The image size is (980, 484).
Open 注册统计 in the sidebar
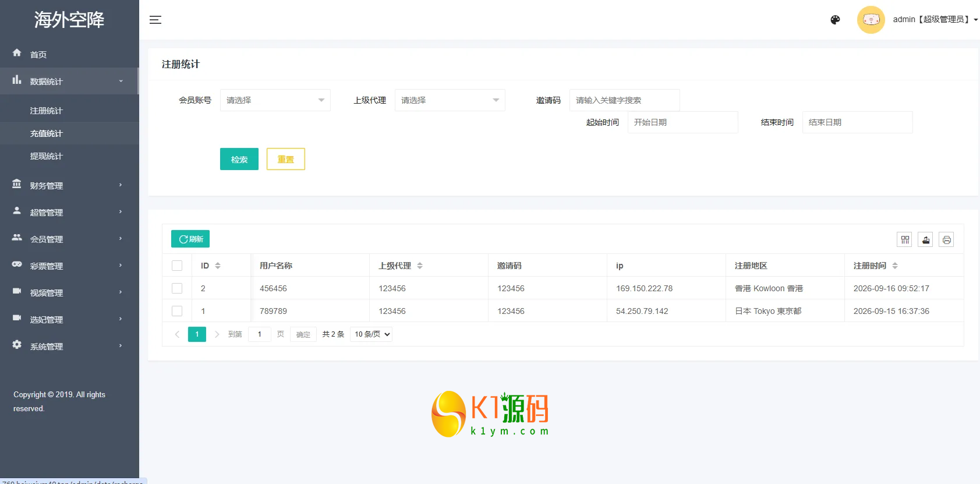(47, 111)
